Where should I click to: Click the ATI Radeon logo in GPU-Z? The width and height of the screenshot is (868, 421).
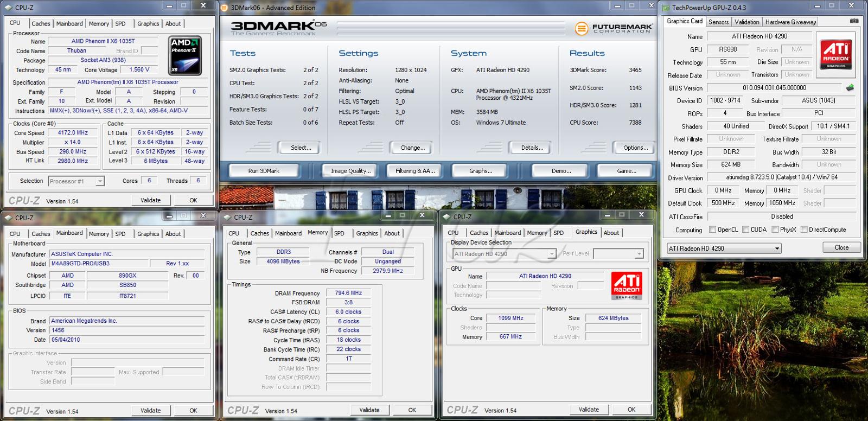click(836, 54)
